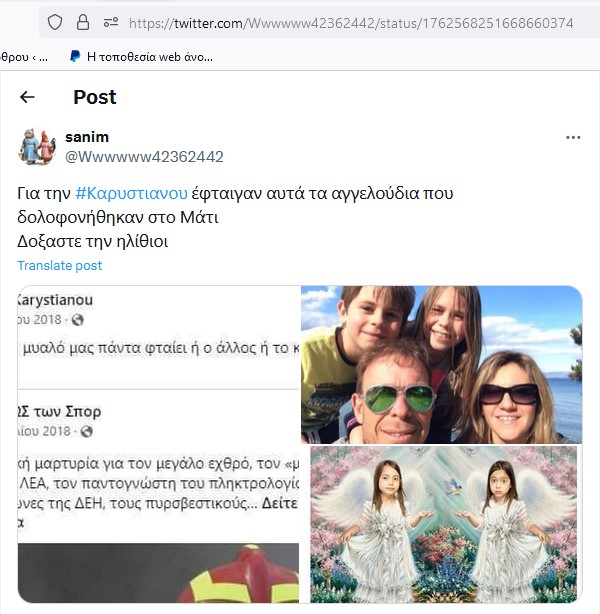
Task: Click the globe icon under Σπορ post
Action: (x=86, y=432)
